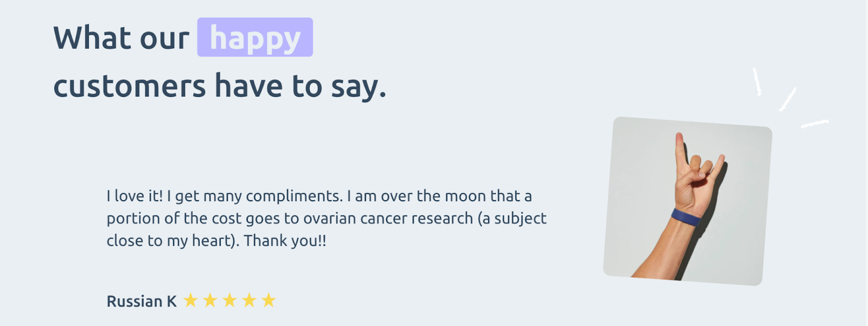This screenshot has height=326, width=868.
Task: Click the purple "happy" highlighted badge
Action: coord(255,37)
